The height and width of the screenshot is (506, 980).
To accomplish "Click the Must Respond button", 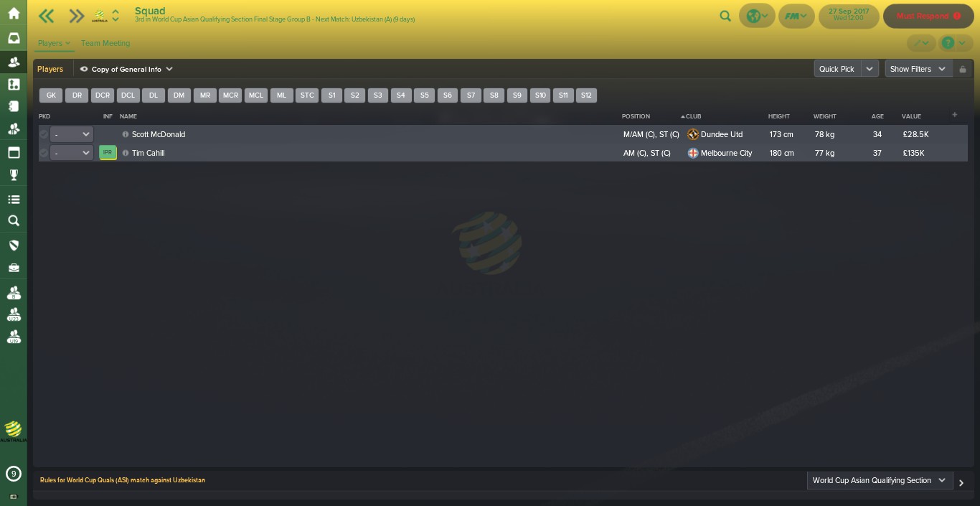I will (x=928, y=16).
